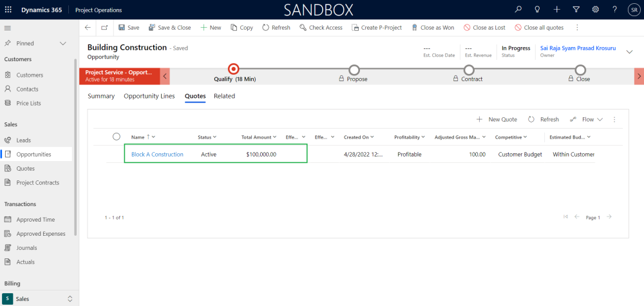This screenshot has height=306, width=644.
Task: Click Save & Close command
Action: (169, 28)
